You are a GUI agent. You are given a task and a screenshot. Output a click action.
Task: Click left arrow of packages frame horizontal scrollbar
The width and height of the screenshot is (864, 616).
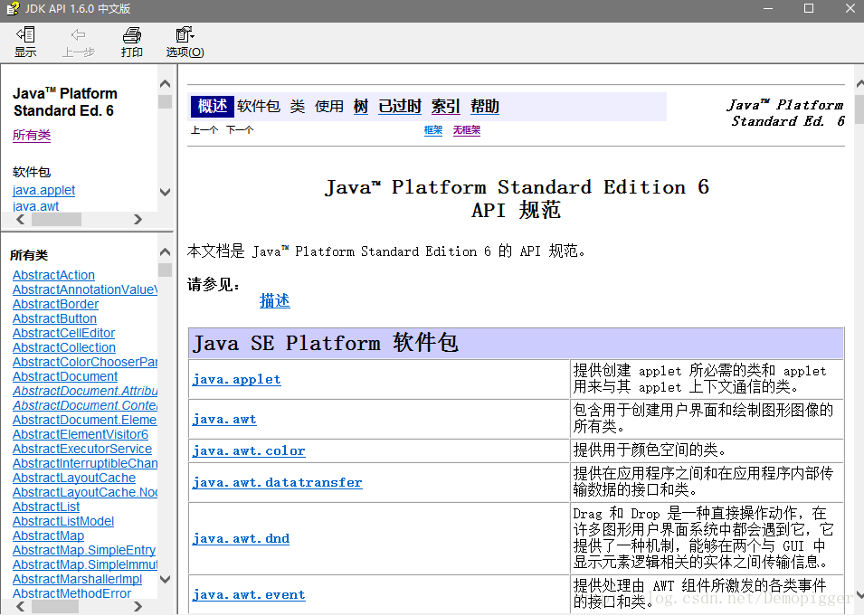[x=21, y=219]
